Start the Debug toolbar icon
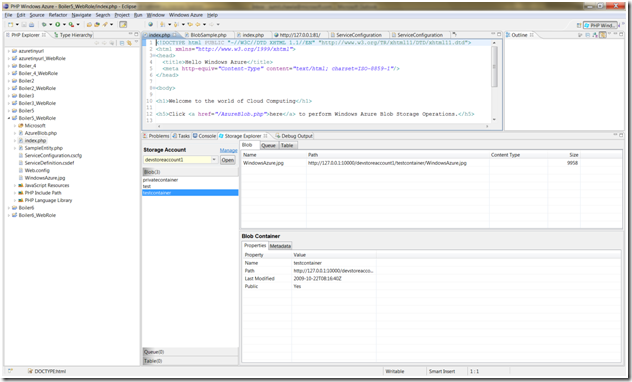 click(x=44, y=25)
